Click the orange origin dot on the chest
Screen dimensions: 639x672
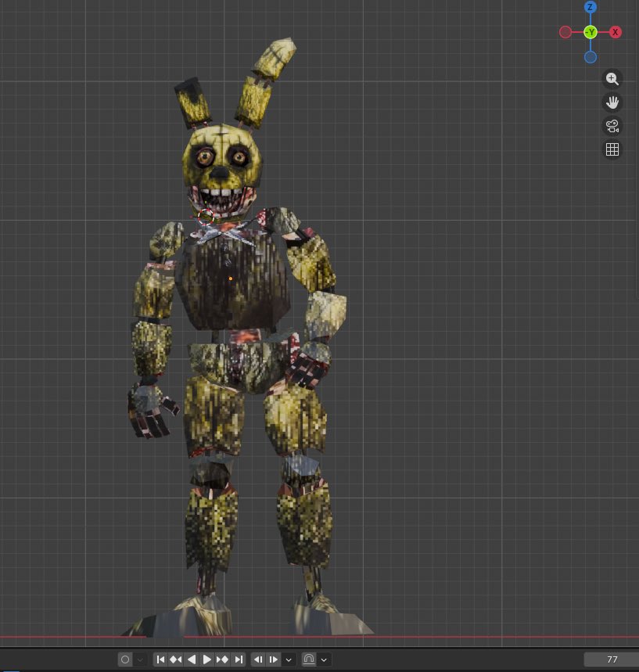point(231,279)
